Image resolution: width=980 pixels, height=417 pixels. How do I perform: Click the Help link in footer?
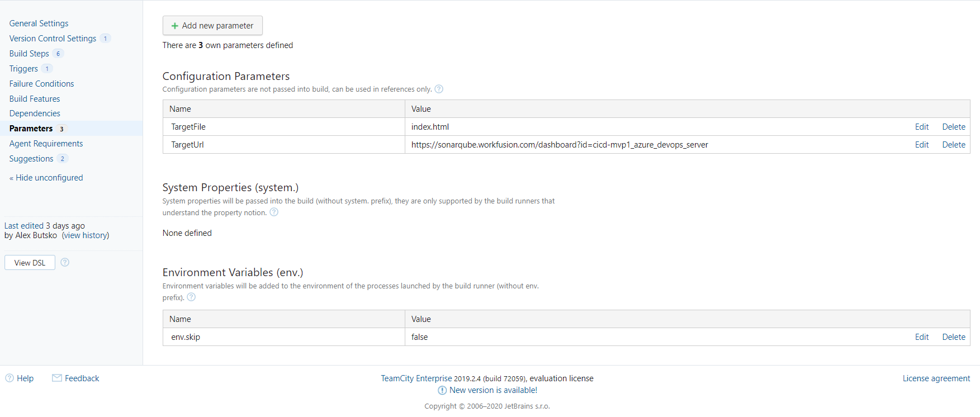(25, 378)
